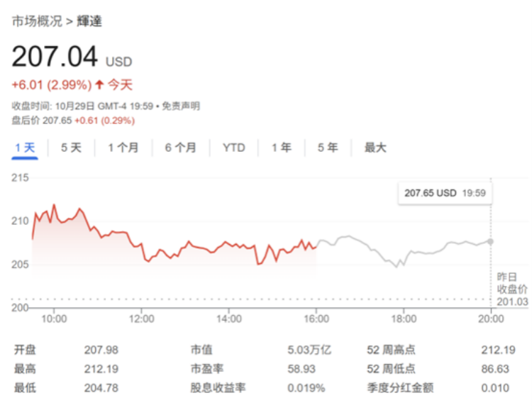Click the red up arrow icon
This screenshot has width=532, height=410.
(x=99, y=85)
